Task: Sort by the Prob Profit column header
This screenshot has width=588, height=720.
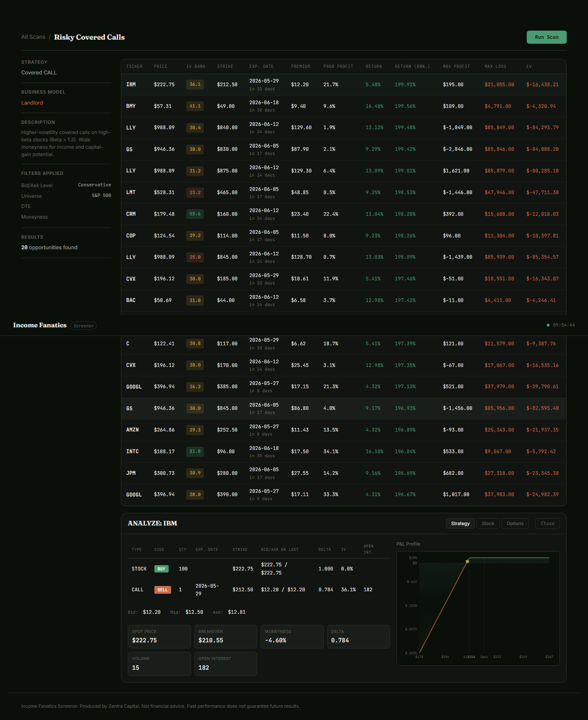Action: 338,66
